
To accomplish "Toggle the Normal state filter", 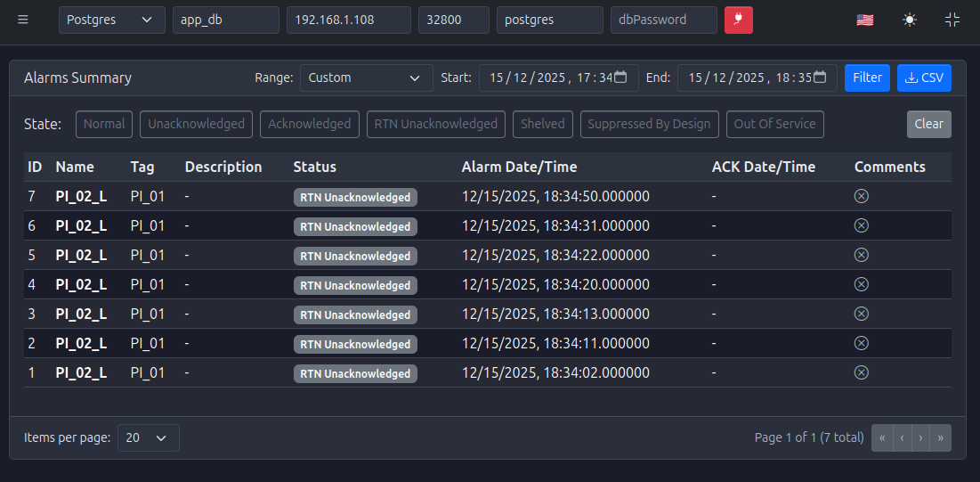I will (104, 124).
